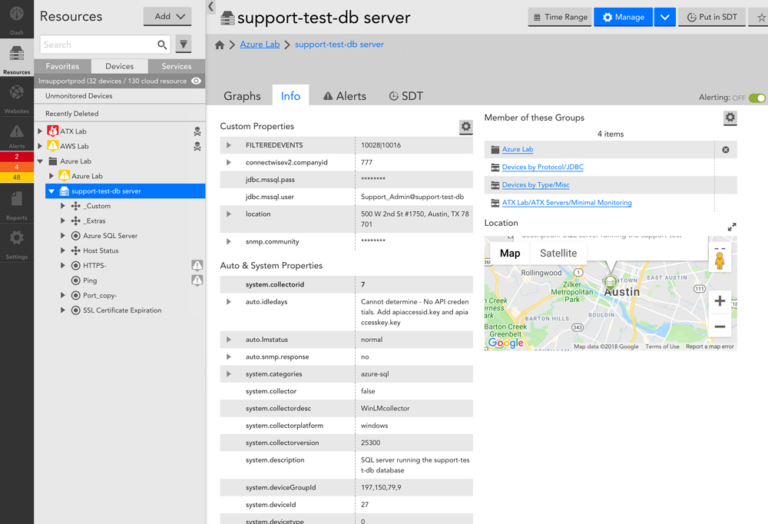Open Custom Properties gear settings
The image size is (768, 524).
(466, 127)
